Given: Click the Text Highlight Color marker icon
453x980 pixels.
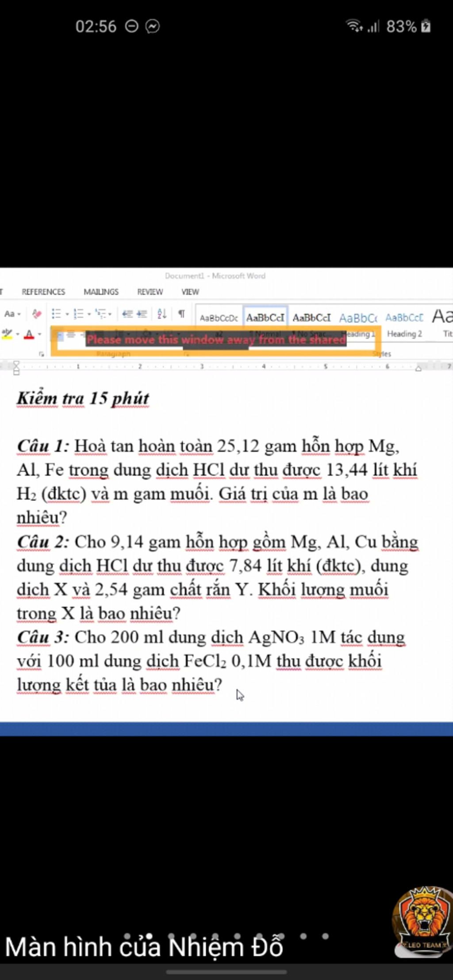Looking at the screenshot, I should (x=7, y=334).
